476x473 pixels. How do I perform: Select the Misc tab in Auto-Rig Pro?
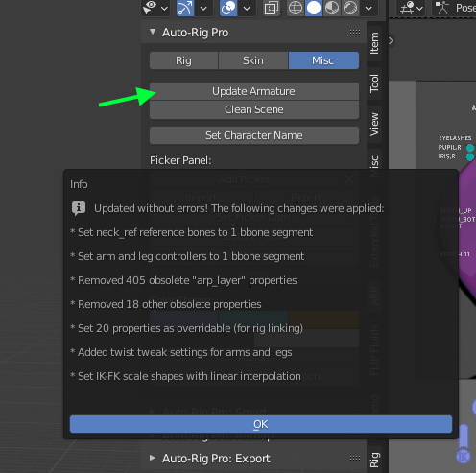[x=323, y=60]
